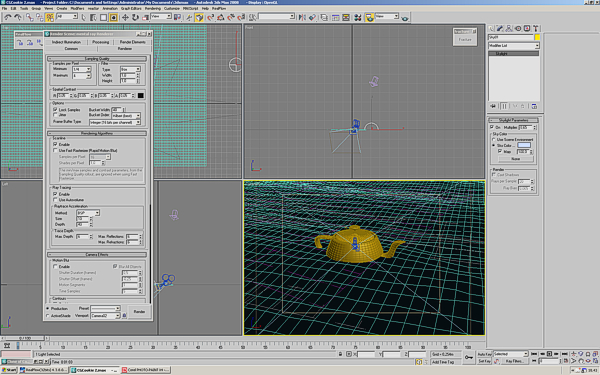Switch to the Modify command panel tab
This screenshot has height=375, width=600.
point(500,28)
